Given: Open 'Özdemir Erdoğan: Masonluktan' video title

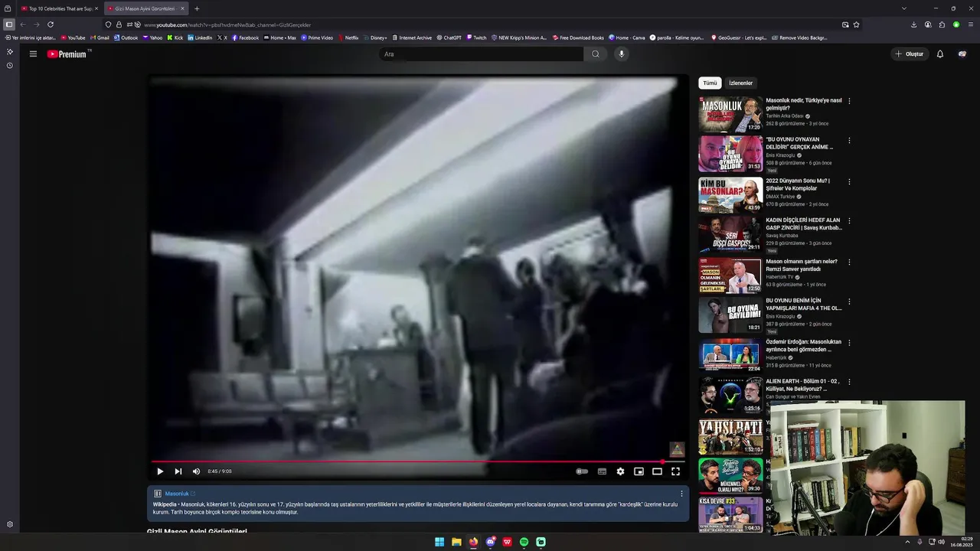Looking at the screenshot, I should pyautogui.click(x=803, y=346).
